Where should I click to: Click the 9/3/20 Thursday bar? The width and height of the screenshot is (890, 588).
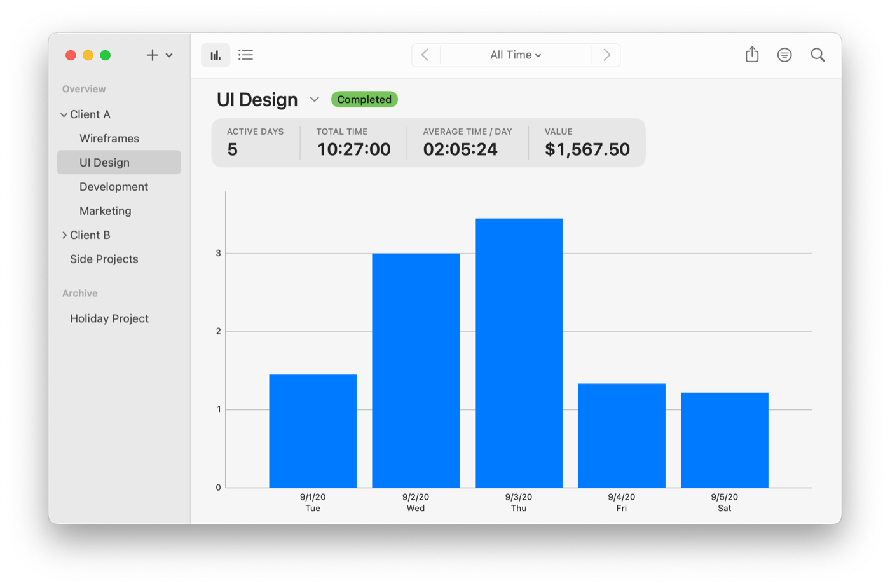click(519, 353)
